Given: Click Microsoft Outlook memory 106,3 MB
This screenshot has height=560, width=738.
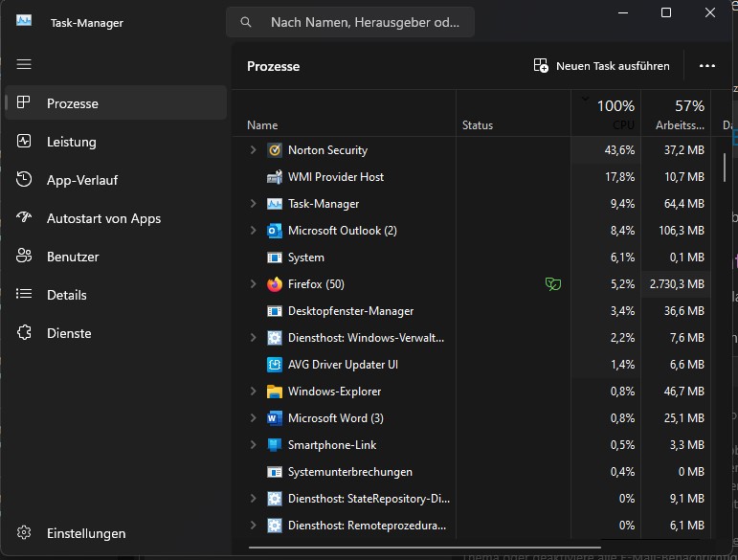Looking at the screenshot, I should 682,231.
